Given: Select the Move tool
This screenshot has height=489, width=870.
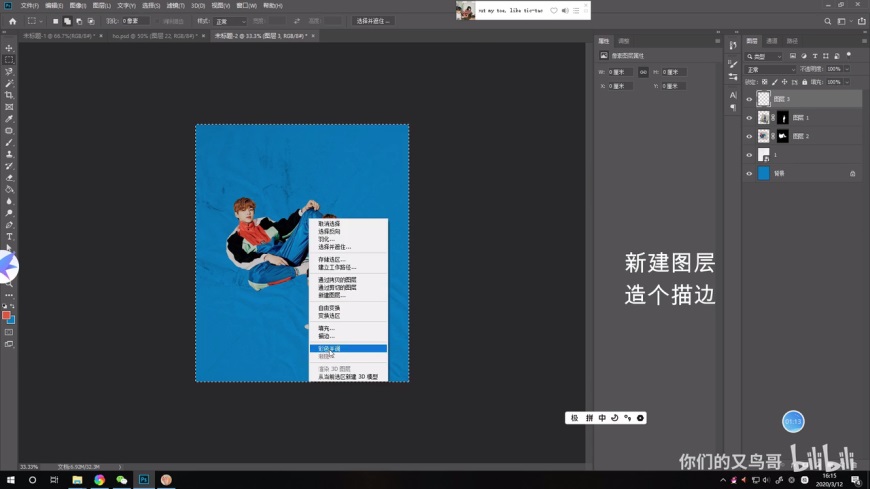Looking at the screenshot, I should tap(9, 48).
